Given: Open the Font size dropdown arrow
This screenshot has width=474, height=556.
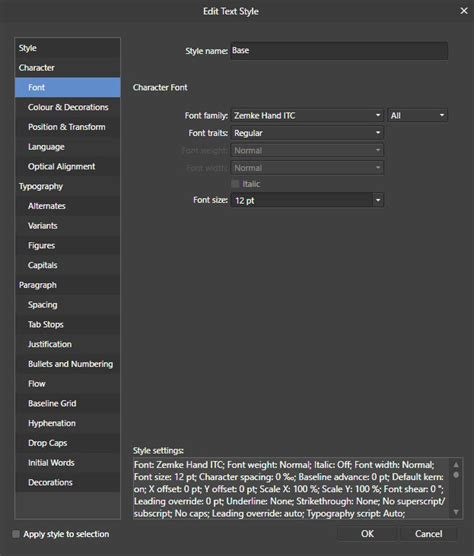Looking at the screenshot, I should [378, 200].
